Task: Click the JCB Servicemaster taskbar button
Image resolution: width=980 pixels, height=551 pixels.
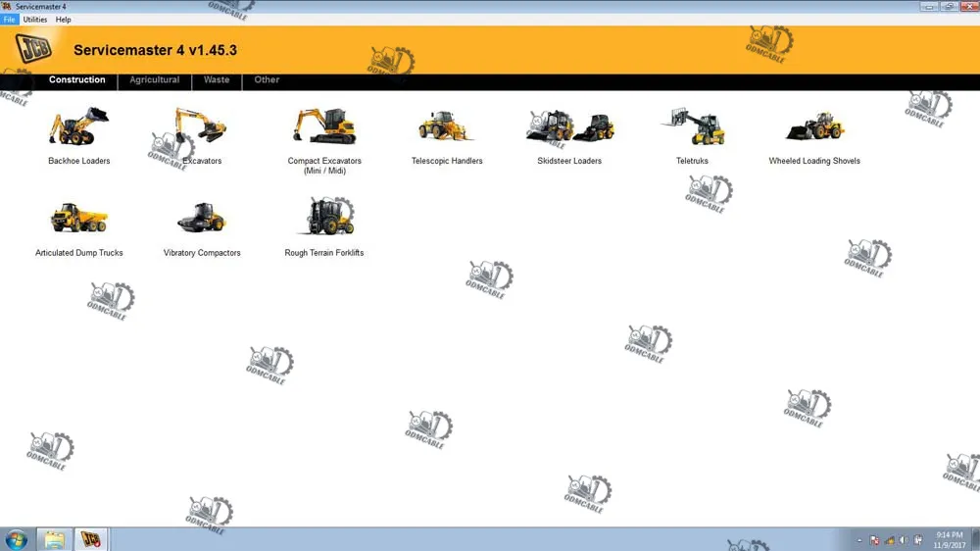Action: point(90,539)
